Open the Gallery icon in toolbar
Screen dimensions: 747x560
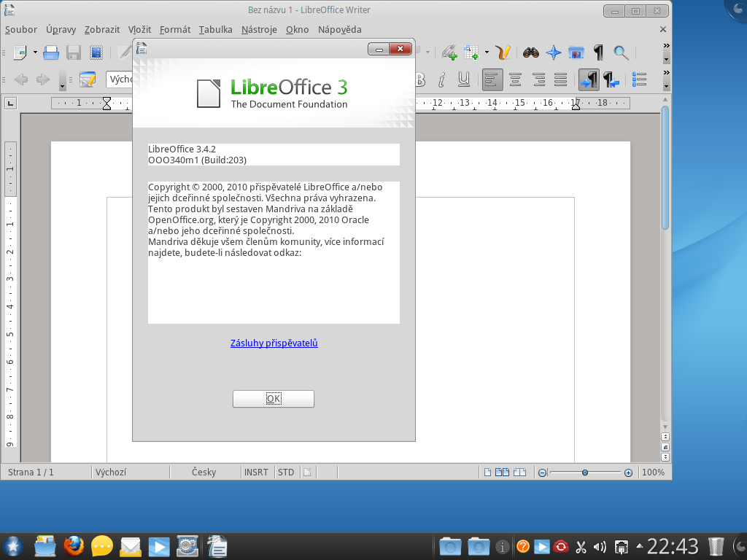tap(576, 52)
